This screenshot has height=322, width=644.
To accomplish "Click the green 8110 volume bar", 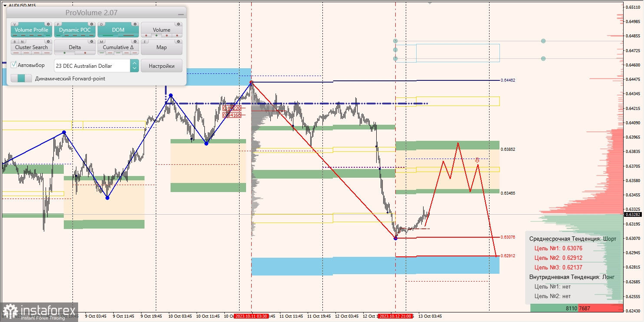I will pos(554,308).
